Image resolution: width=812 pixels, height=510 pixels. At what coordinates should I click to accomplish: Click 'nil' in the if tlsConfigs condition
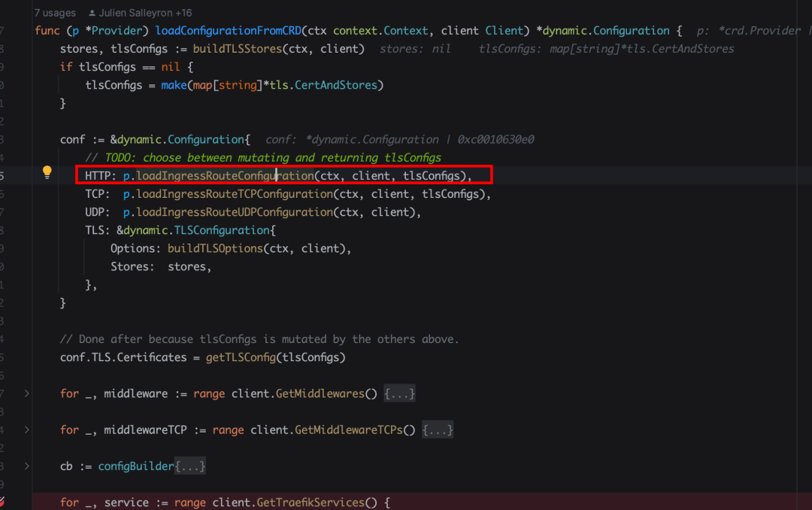[171, 67]
